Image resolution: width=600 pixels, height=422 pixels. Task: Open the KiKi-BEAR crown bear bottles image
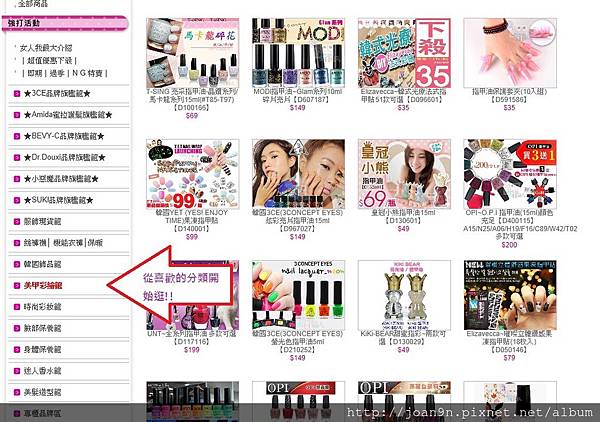coord(404,295)
